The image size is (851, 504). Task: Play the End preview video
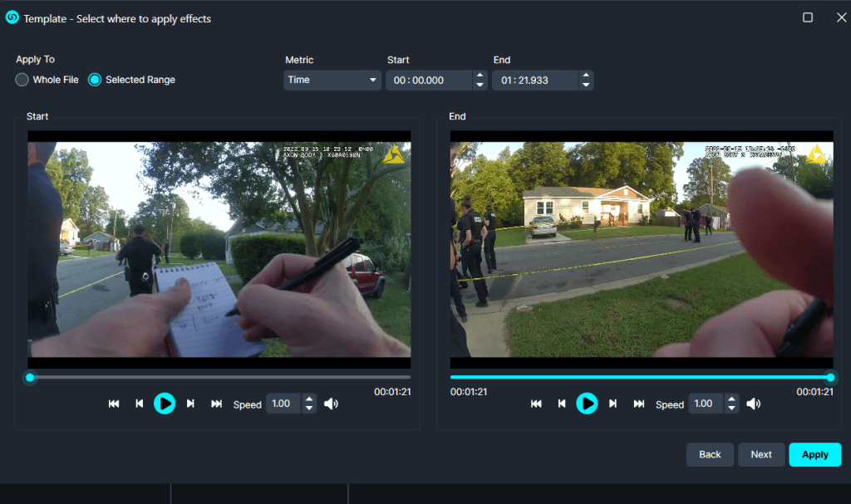[x=587, y=404]
